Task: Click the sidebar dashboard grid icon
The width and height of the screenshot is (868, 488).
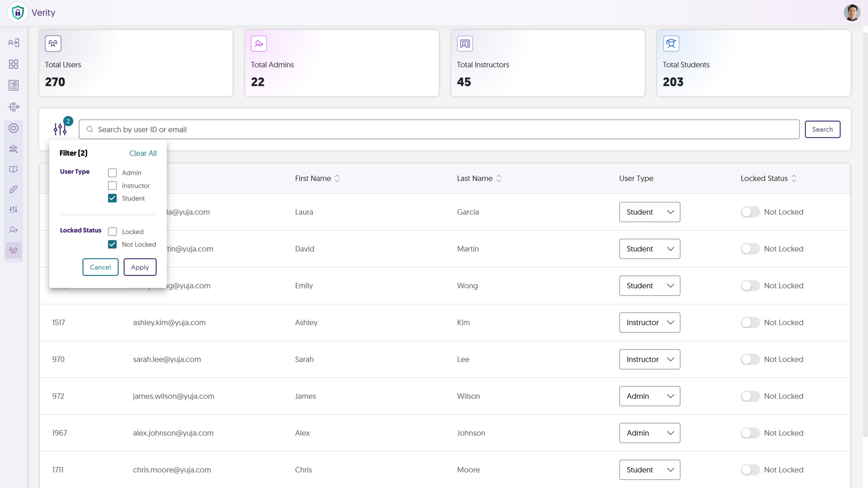Action: tap(14, 64)
